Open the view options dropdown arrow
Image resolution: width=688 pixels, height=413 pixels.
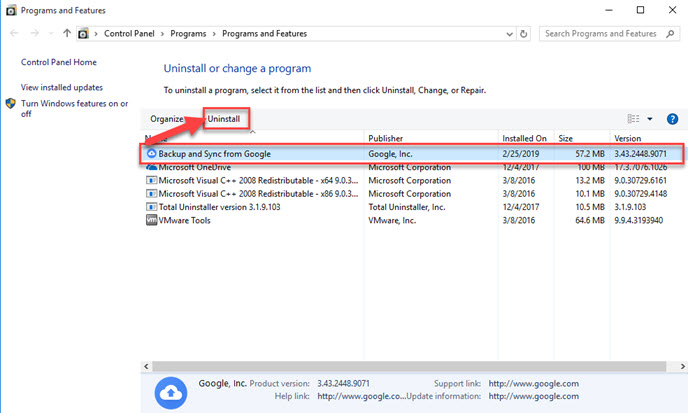click(649, 119)
